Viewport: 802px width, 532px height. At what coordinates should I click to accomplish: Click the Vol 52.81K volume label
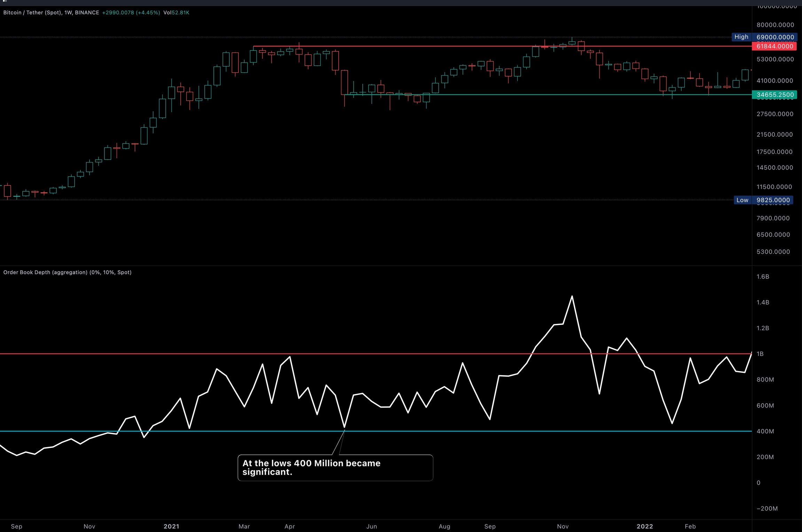tap(176, 13)
